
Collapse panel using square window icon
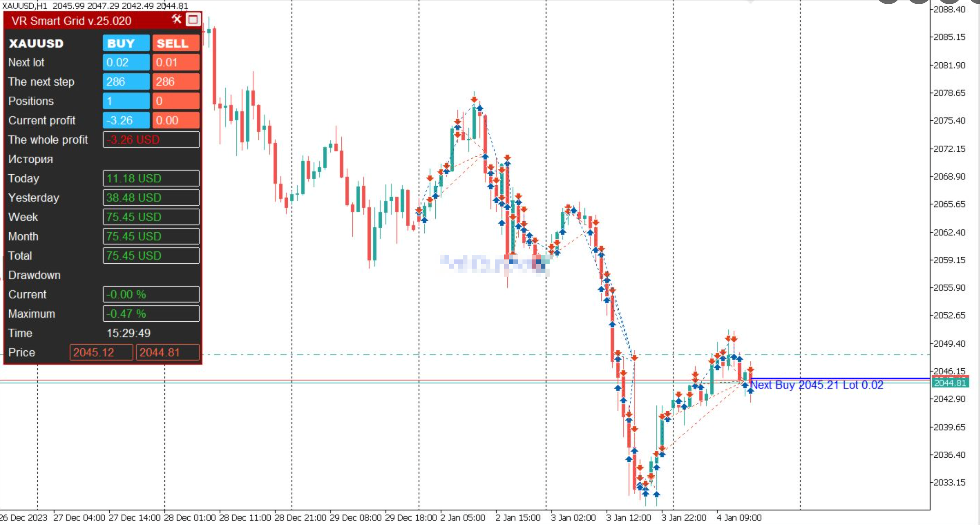point(193,19)
